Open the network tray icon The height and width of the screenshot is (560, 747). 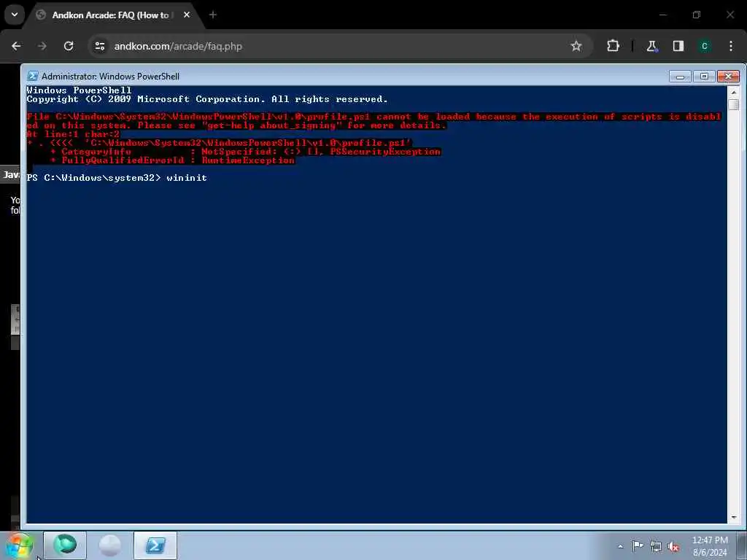pos(656,546)
